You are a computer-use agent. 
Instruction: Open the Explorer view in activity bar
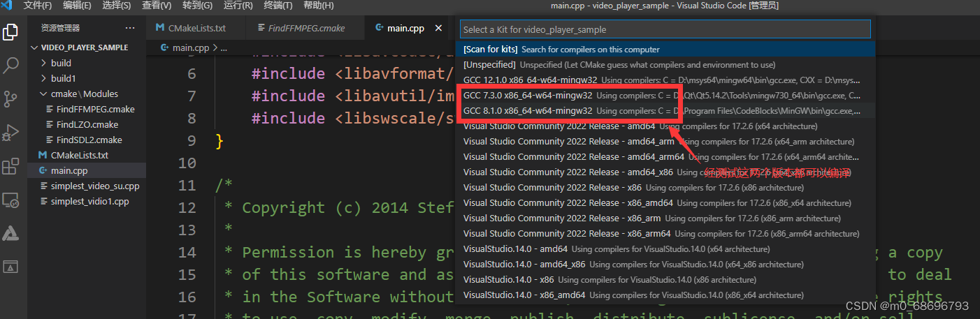tap(10, 32)
